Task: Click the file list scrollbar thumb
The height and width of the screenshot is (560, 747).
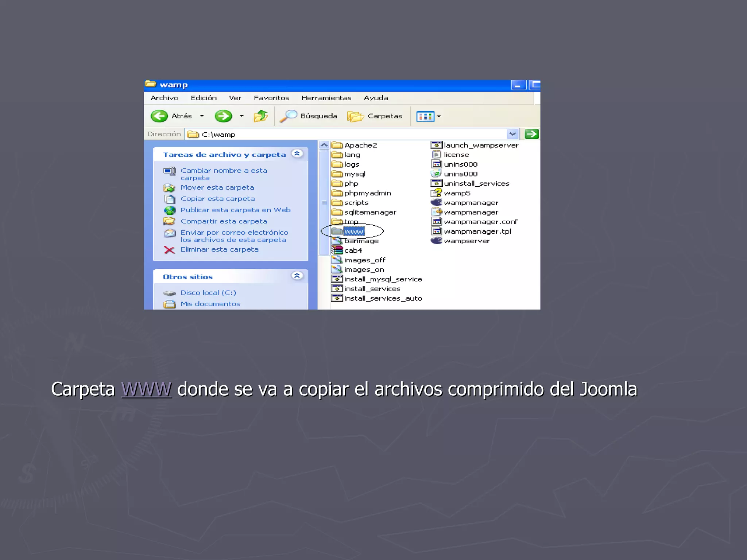Action: click(324, 203)
